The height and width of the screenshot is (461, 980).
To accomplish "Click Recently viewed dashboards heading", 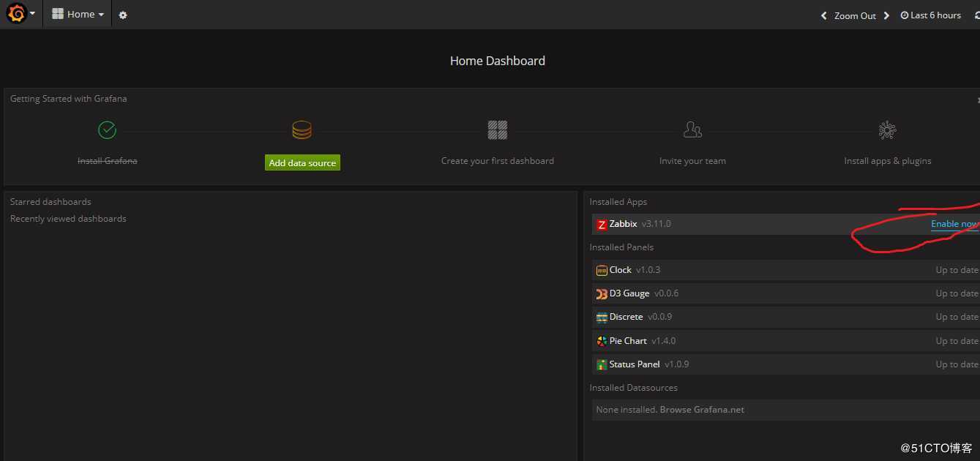I will click(x=68, y=219).
